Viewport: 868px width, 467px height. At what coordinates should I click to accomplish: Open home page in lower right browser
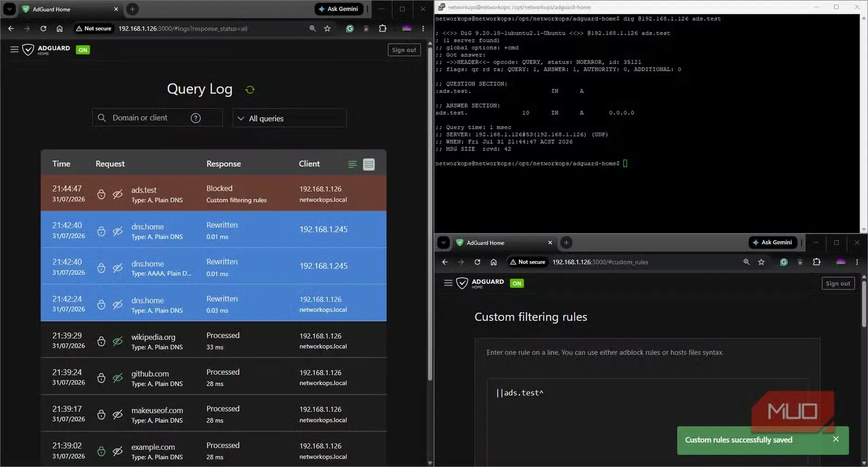pyautogui.click(x=494, y=262)
